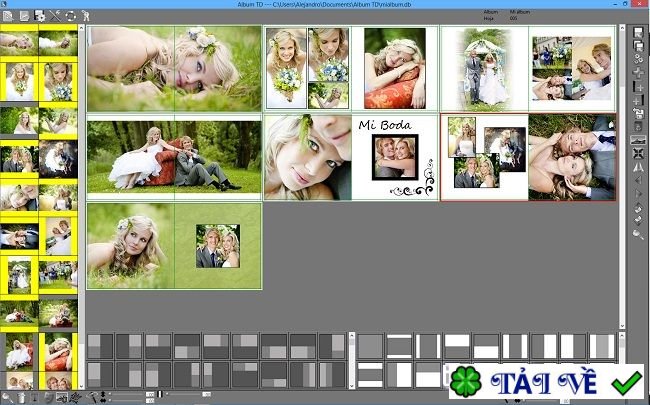Image resolution: width=650 pixels, height=405 pixels.
Task: Click the pattern texture icon in bottom toolbar
Action: pyautogui.click(x=75, y=398)
